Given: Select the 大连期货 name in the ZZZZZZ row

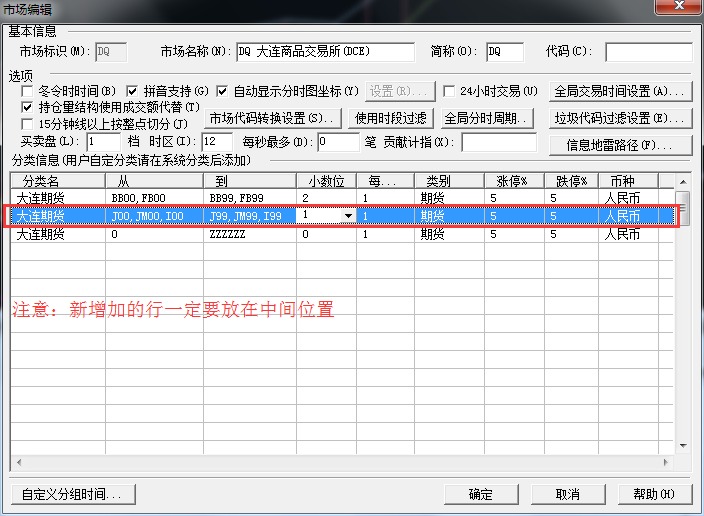Looking at the screenshot, I should pos(58,234).
